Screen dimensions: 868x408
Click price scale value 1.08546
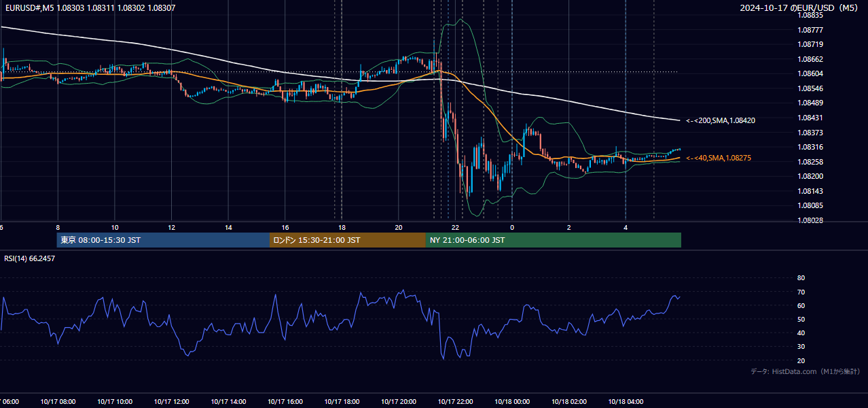click(x=810, y=88)
